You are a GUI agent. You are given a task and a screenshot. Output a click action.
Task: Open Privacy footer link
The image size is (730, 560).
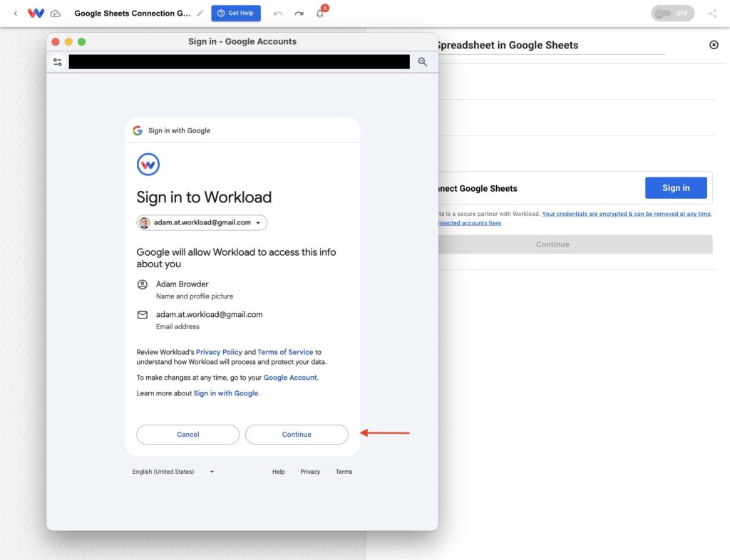310,472
